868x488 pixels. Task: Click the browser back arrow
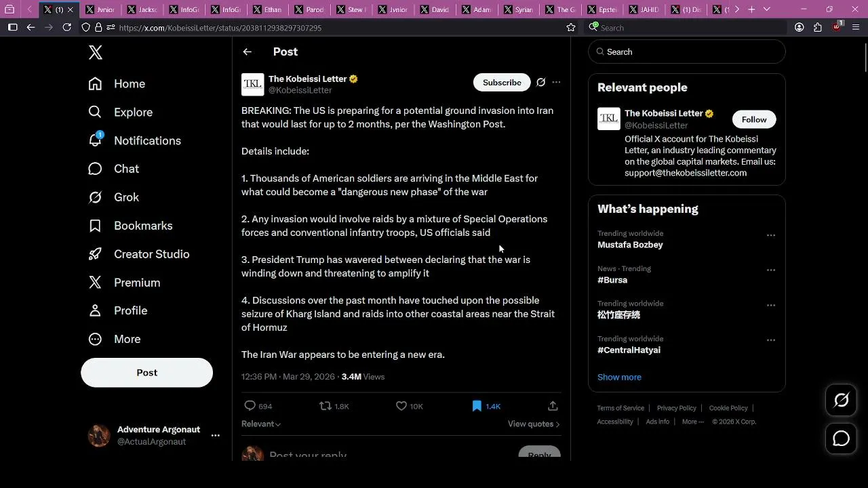[31, 27]
